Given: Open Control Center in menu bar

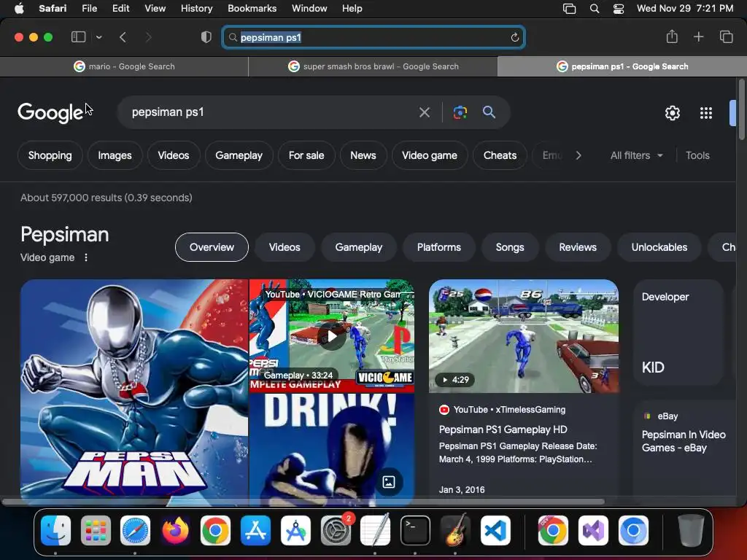Looking at the screenshot, I should (619, 9).
